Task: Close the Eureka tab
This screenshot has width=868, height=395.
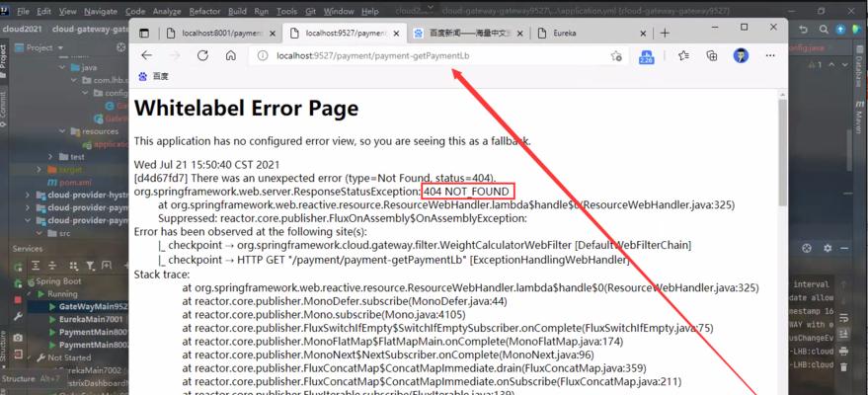Action: (x=643, y=34)
